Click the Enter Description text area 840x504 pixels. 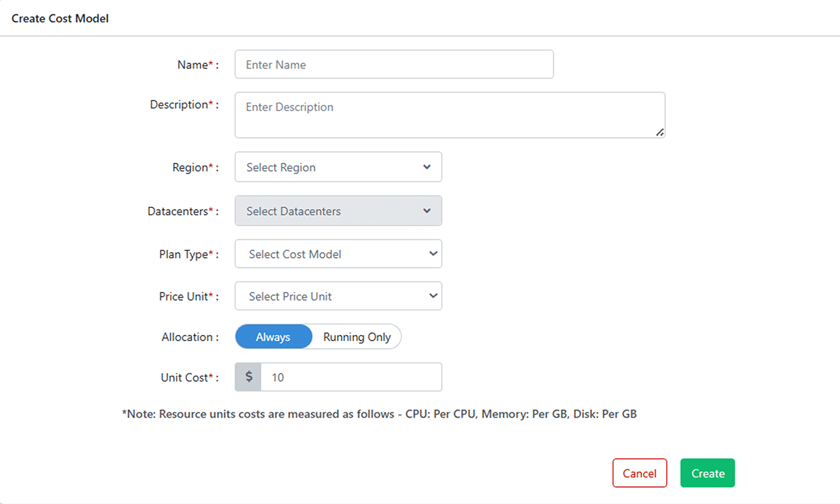pyautogui.click(x=449, y=115)
